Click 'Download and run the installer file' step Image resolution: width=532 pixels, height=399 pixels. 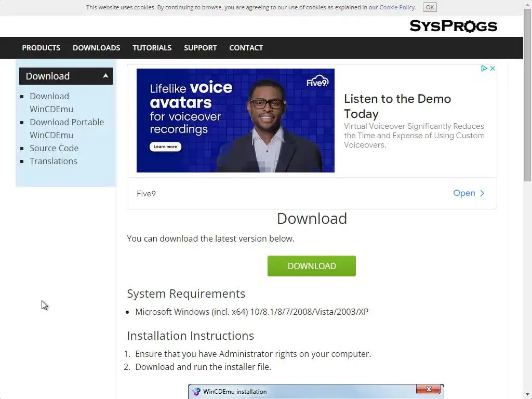point(203,367)
